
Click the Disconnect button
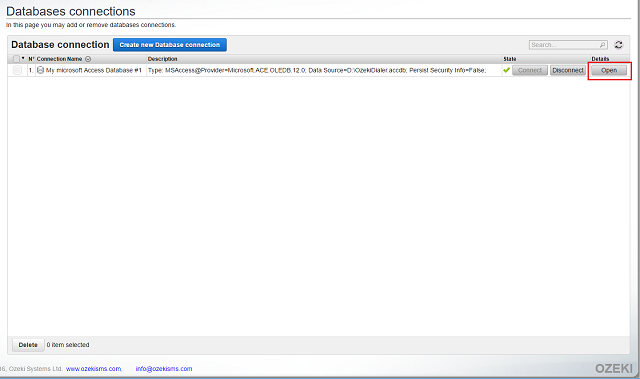(x=568, y=70)
